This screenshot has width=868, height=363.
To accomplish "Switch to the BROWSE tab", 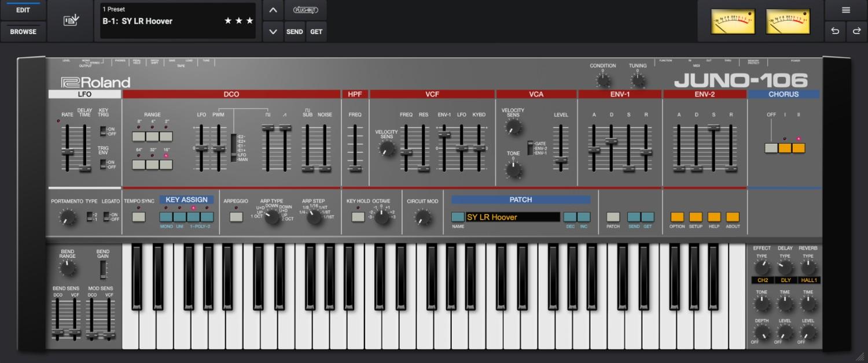I will (23, 32).
